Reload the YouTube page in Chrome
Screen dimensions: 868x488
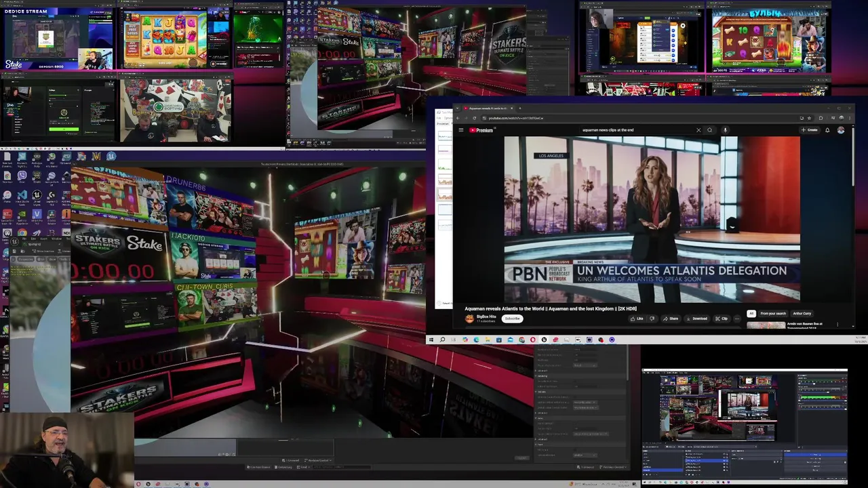(474, 118)
